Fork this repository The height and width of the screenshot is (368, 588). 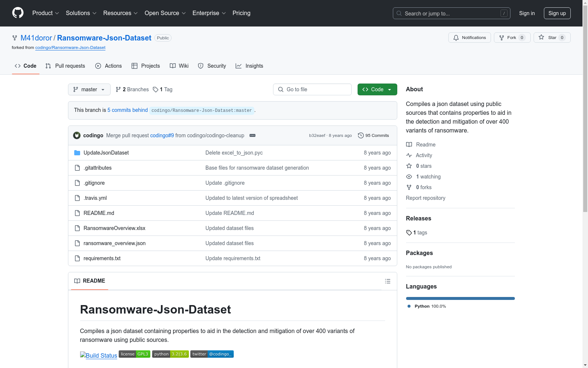pyautogui.click(x=512, y=38)
